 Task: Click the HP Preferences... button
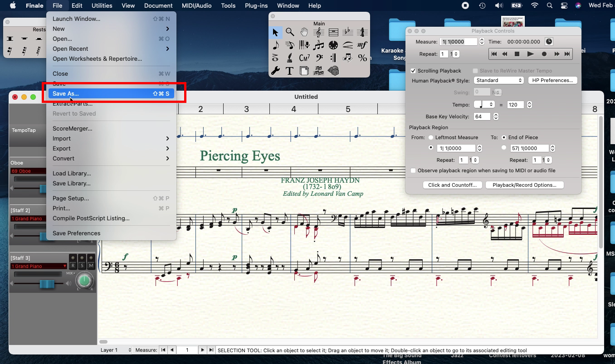[x=552, y=80]
